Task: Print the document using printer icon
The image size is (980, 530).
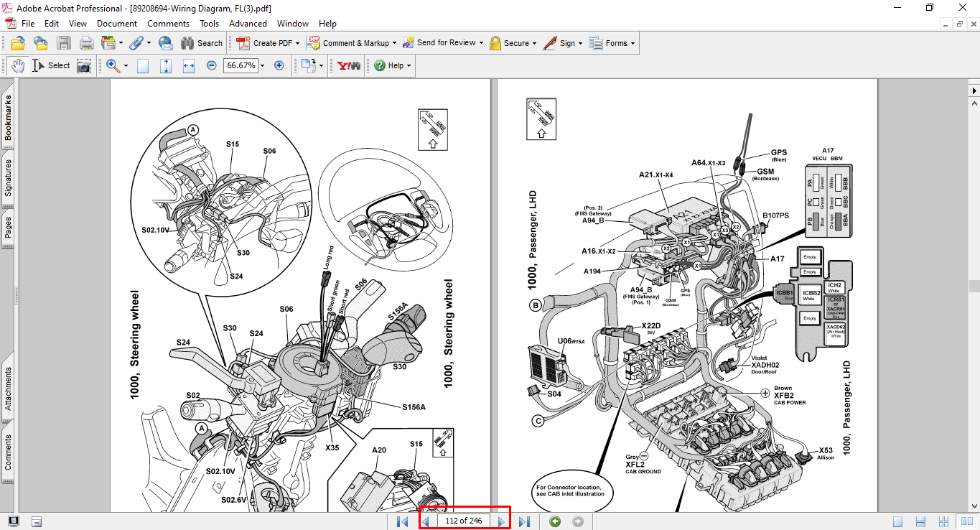Action: [87, 43]
